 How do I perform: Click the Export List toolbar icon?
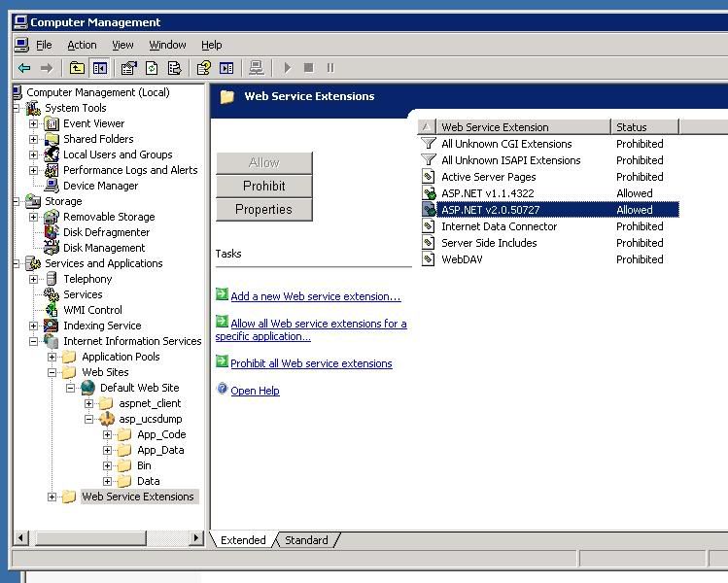[175, 68]
